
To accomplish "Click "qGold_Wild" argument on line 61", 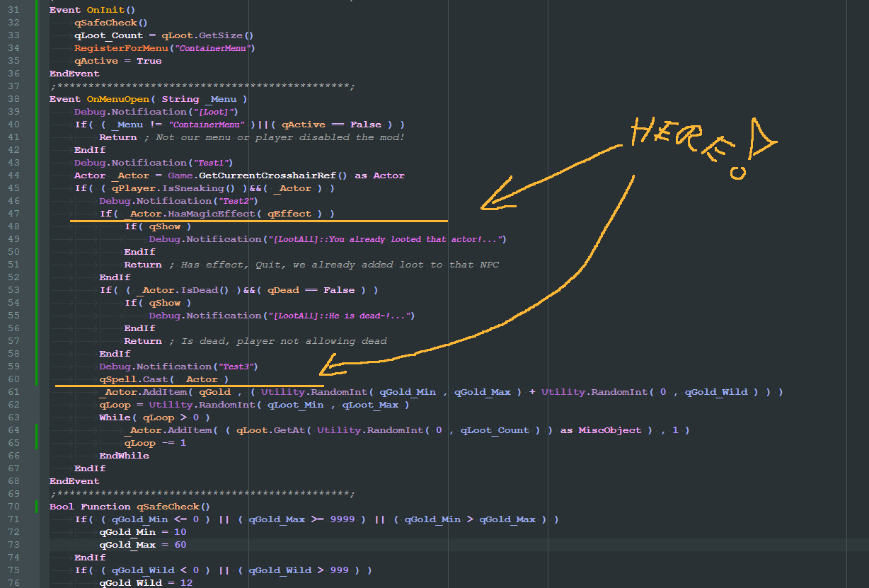I will [716, 392].
